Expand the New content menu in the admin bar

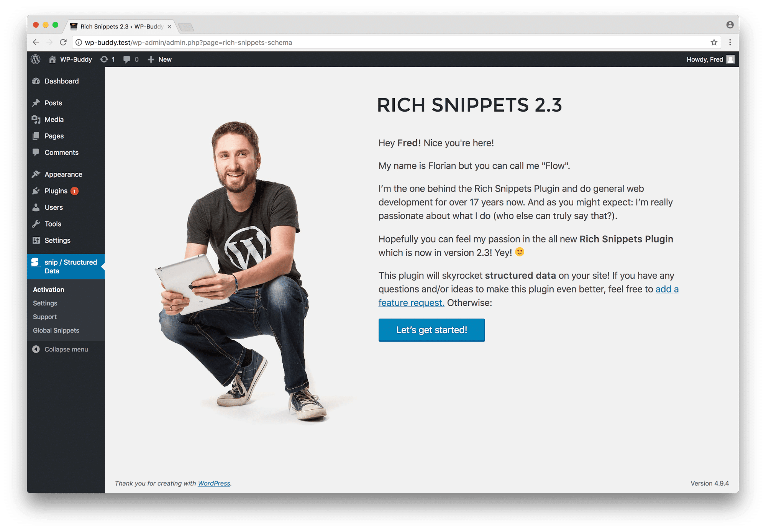click(159, 59)
